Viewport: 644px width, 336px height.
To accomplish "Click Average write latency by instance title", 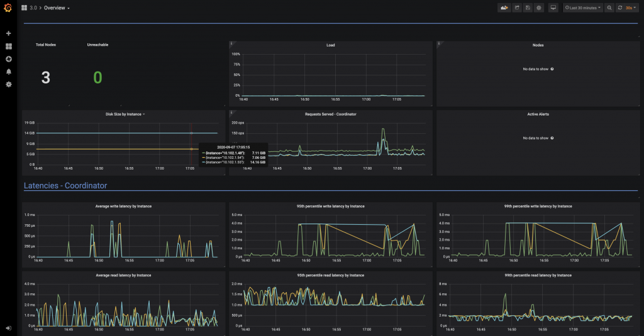I will click(123, 207).
